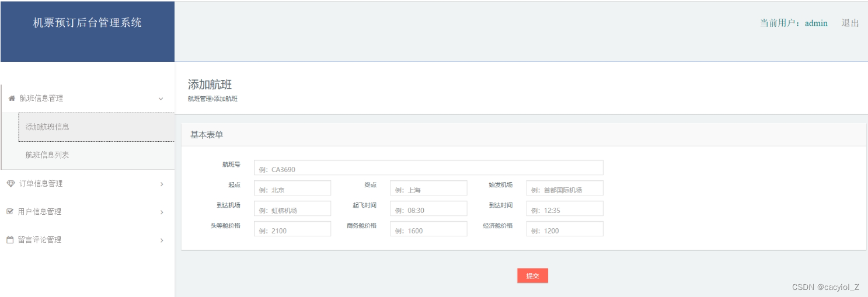This screenshot has height=297, width=868.
Task: Select 添加航班信息 submenu item
Action: pos(96,127)
